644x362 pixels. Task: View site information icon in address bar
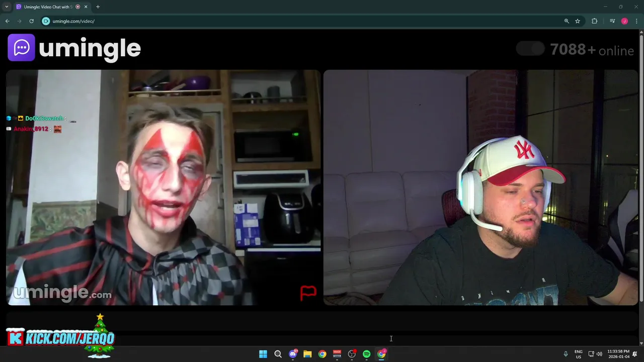coord(46,21)
